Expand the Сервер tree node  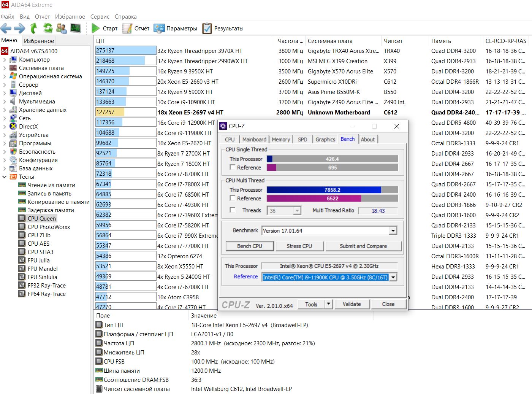[4, 84]
